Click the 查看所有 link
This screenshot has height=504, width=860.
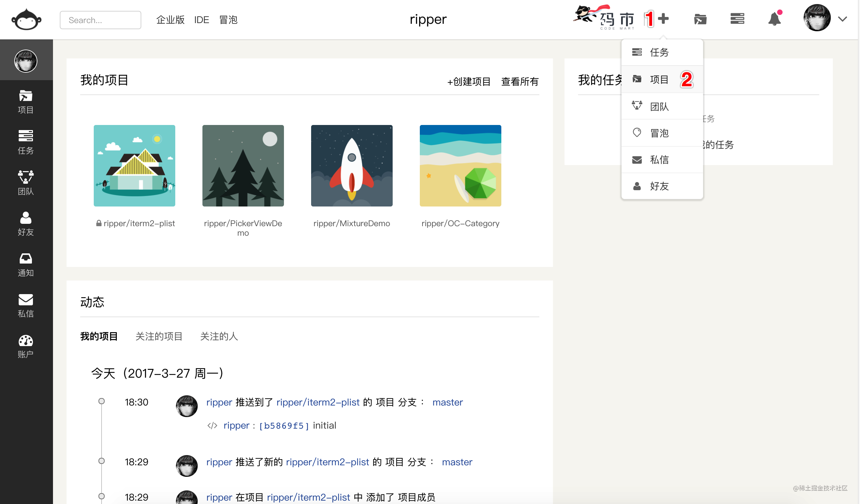[519, 82]
